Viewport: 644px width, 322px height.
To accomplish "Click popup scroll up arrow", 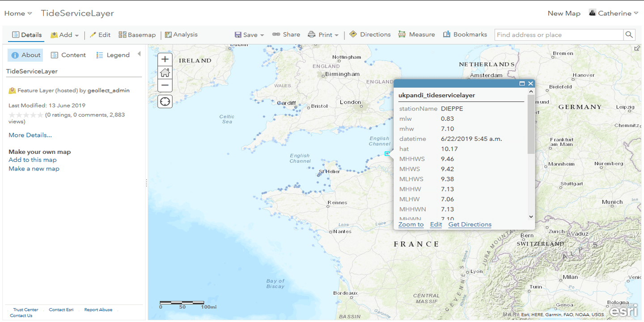I will [x=531, y=91].
